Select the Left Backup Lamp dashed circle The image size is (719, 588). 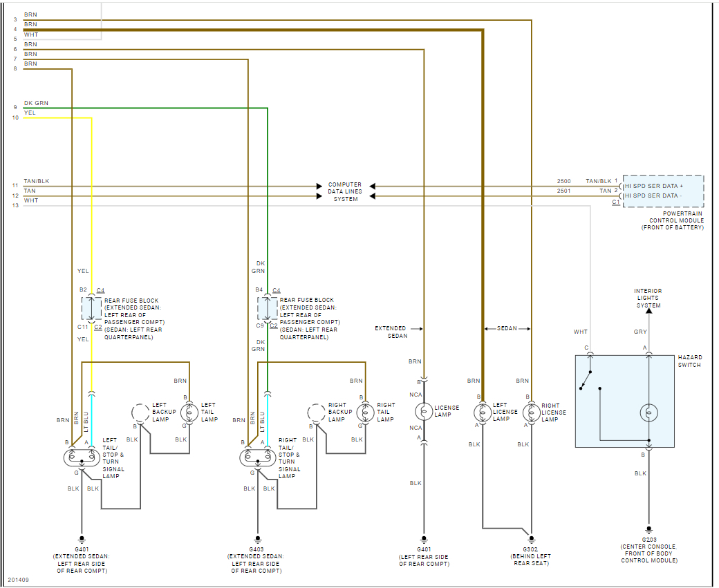140,412
